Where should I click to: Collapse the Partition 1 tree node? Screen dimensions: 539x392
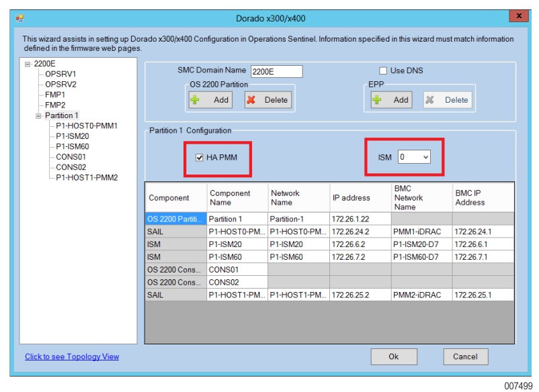tap(38, 116)
